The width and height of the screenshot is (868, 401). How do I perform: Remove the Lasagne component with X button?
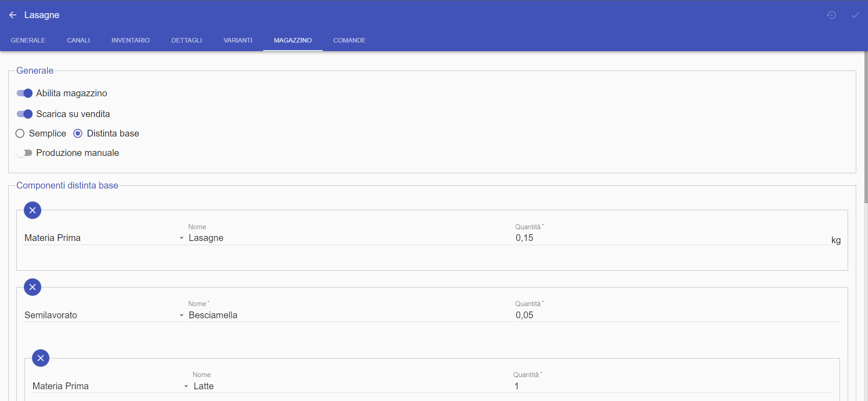[33, 210]
